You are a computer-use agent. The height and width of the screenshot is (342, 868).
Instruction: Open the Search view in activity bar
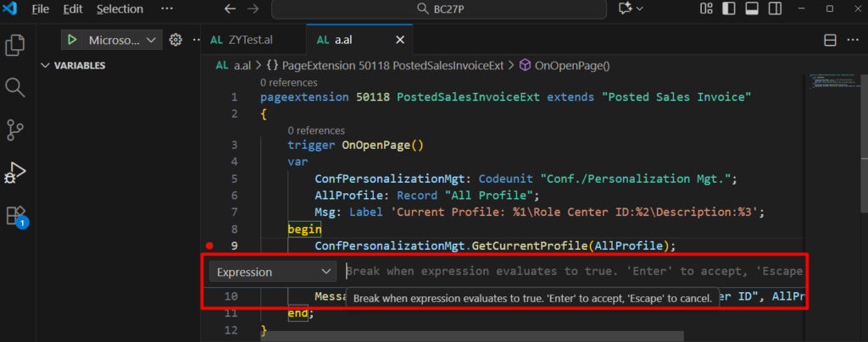(x=15, y=87)
